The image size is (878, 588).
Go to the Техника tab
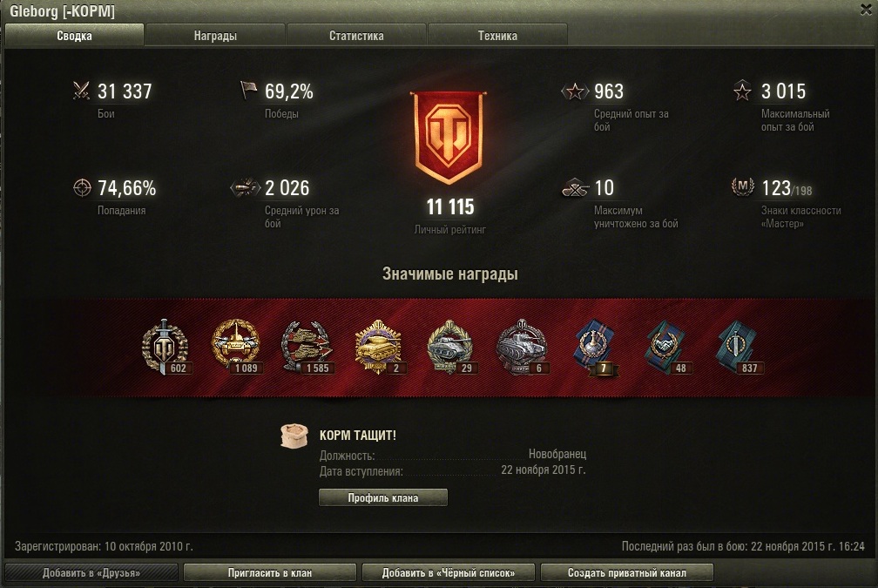pos(497,35)
